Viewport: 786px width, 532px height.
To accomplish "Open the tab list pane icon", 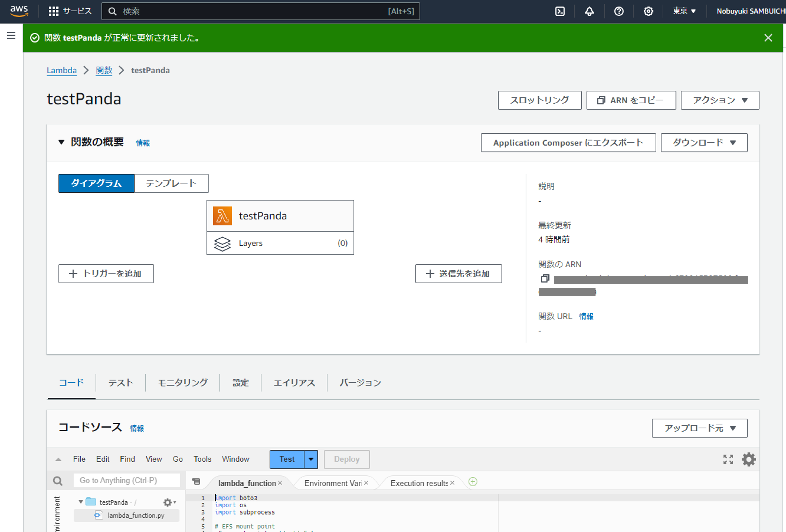I will [x=196, y=482].
